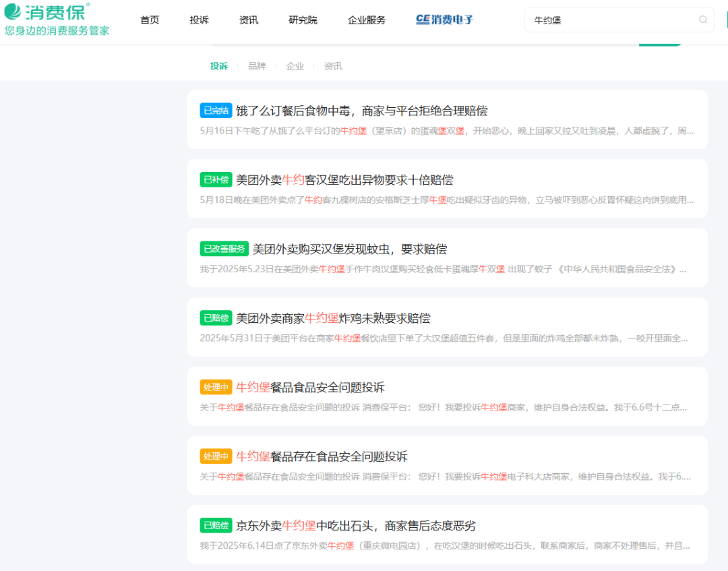Screen dimensions: 728x571
Task: Click description mentioning 电子科大店商家
Action: (446, 477)
